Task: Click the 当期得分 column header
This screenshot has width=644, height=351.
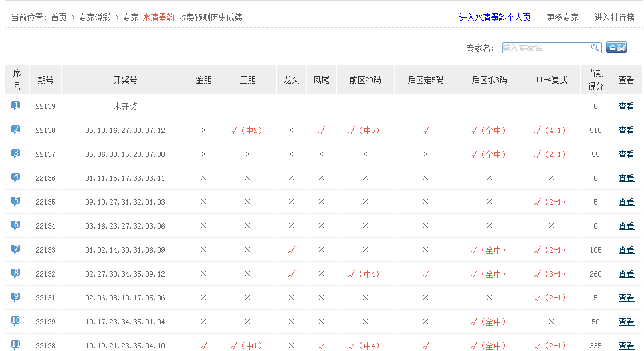Action: point(595,80)
